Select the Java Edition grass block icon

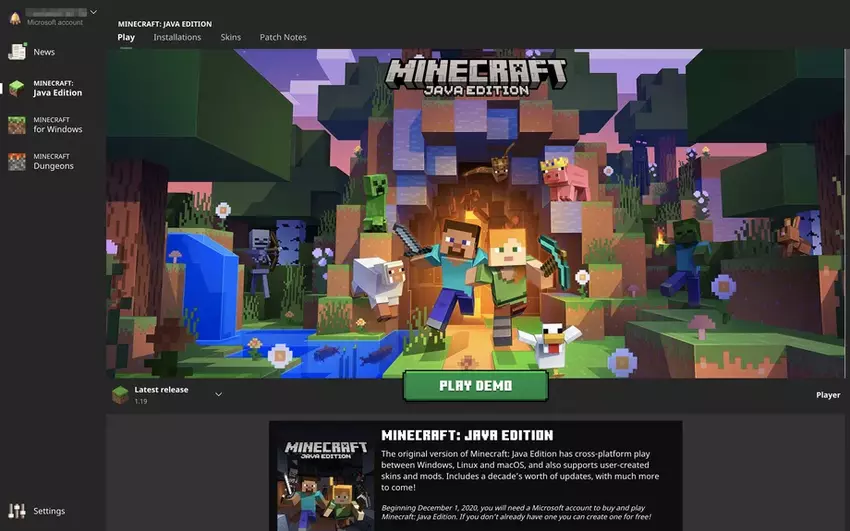pyautogui.click(x=17, y=88)
